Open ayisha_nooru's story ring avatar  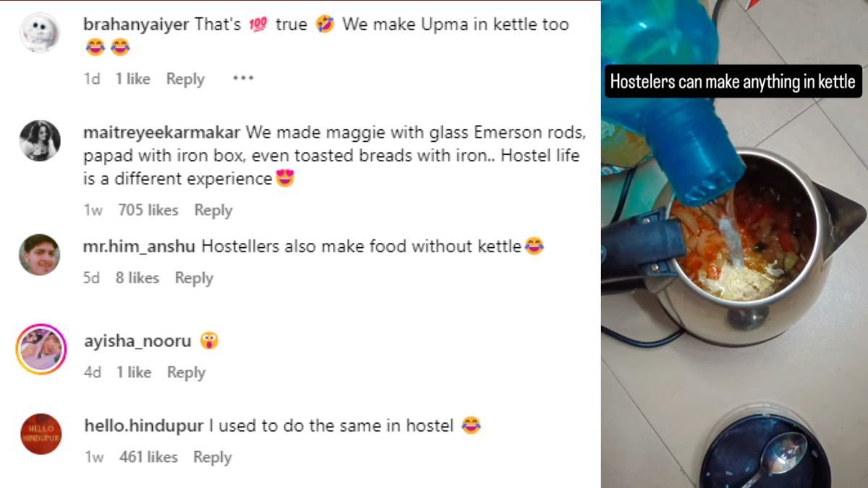coord(41,348)
